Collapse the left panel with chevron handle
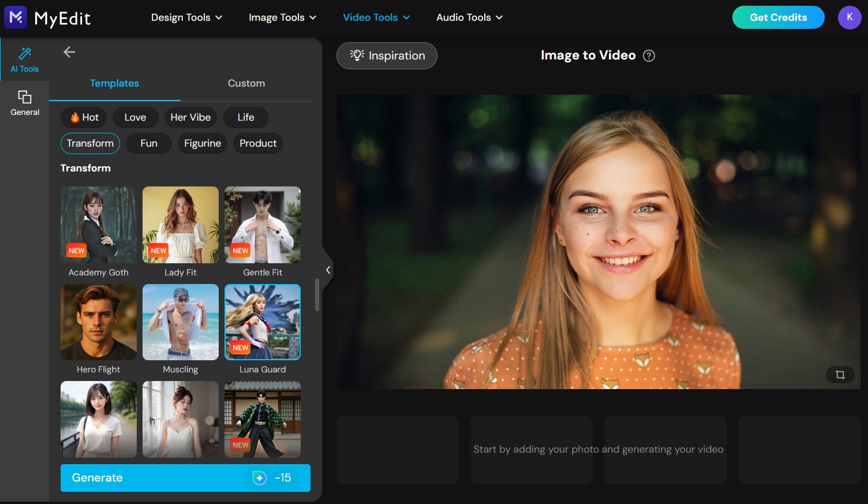The height and width of the screenshot is (504, 868). [328, 270]
